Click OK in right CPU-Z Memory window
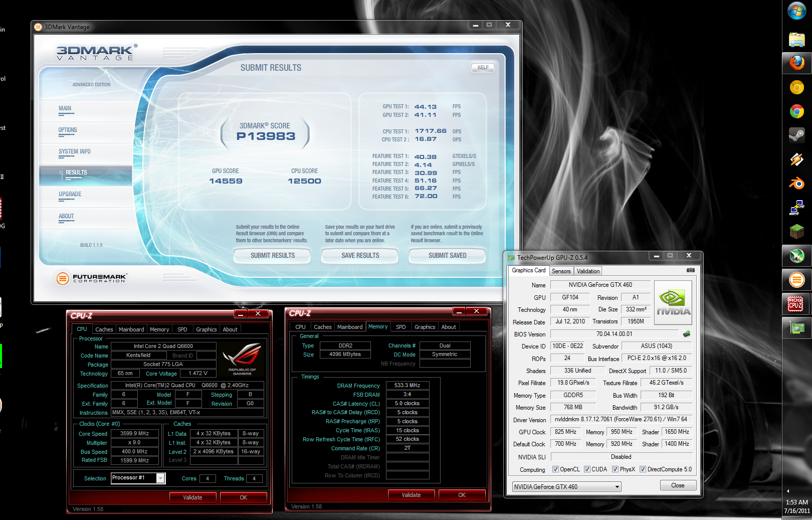This screenshot has width=812, height=520. click(462, 495)
